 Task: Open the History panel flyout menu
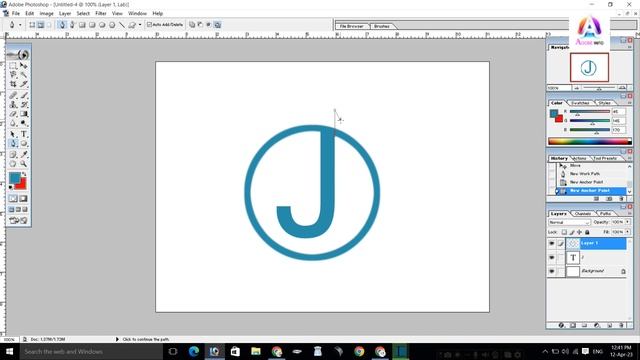(x=630, y=158)
